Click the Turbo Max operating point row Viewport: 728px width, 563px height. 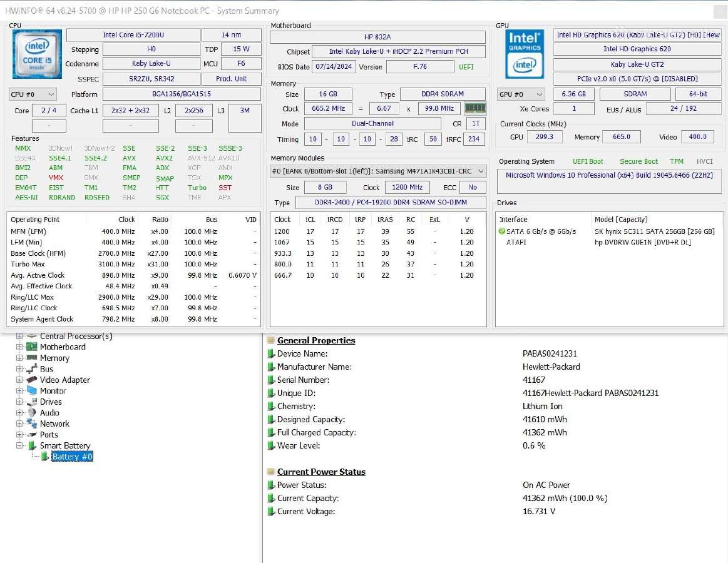133,264
